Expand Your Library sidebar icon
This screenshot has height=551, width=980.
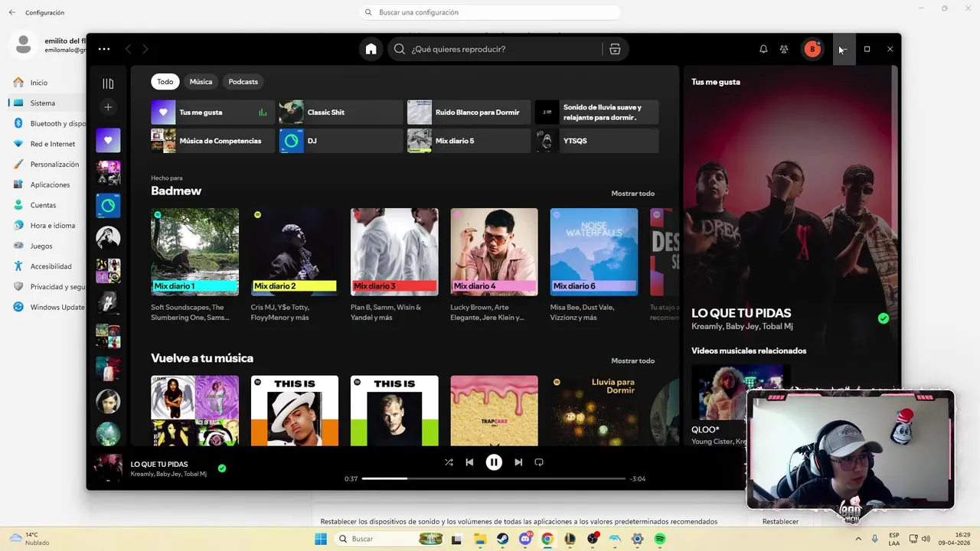[x=108, y=83]
